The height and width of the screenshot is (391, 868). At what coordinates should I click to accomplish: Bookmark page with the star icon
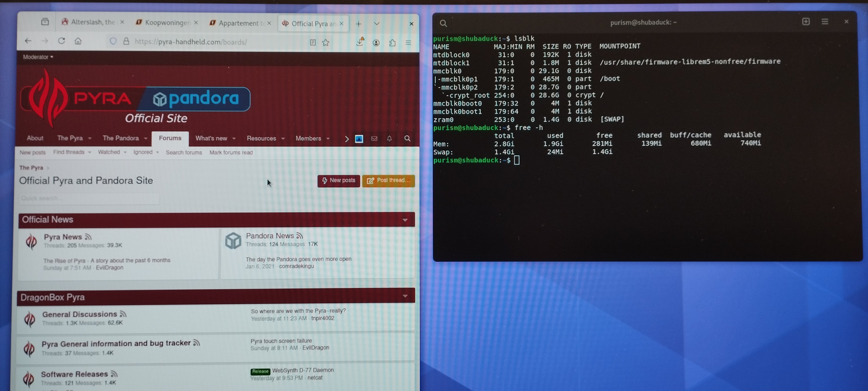point(325,43)
